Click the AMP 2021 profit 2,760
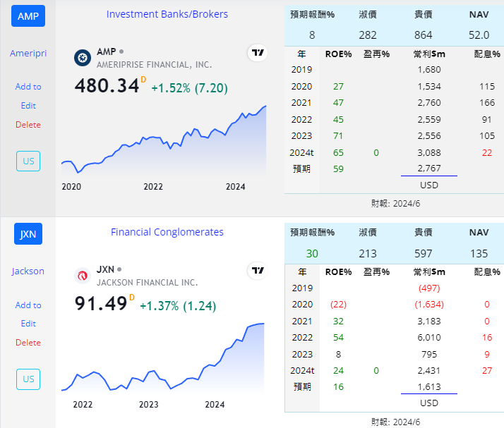 click(429, 103)
